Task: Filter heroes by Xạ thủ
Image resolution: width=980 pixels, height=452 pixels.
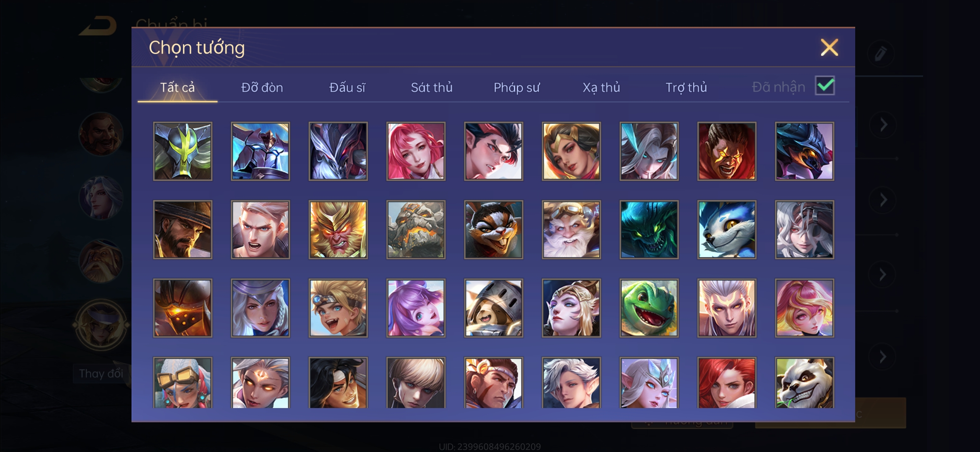Action: click(601, 87)
